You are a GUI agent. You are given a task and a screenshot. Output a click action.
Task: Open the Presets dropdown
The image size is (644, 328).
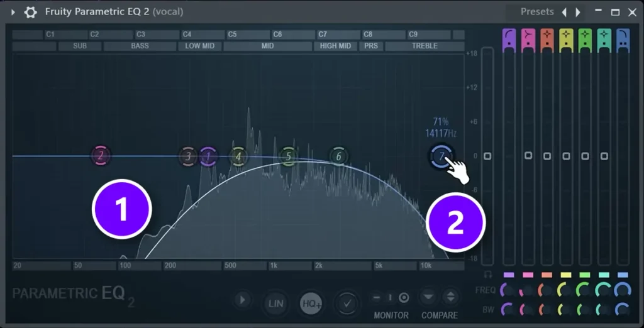coord(537,12)
